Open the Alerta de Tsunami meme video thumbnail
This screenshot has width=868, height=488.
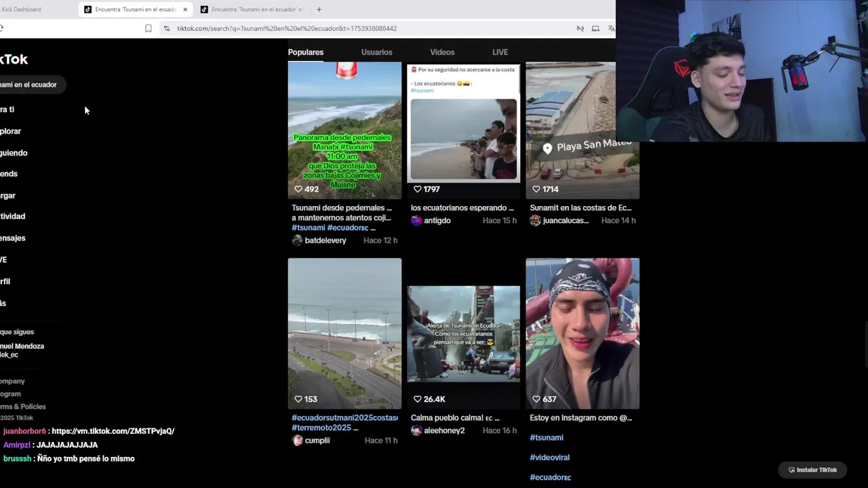click(x=463, y=333)
